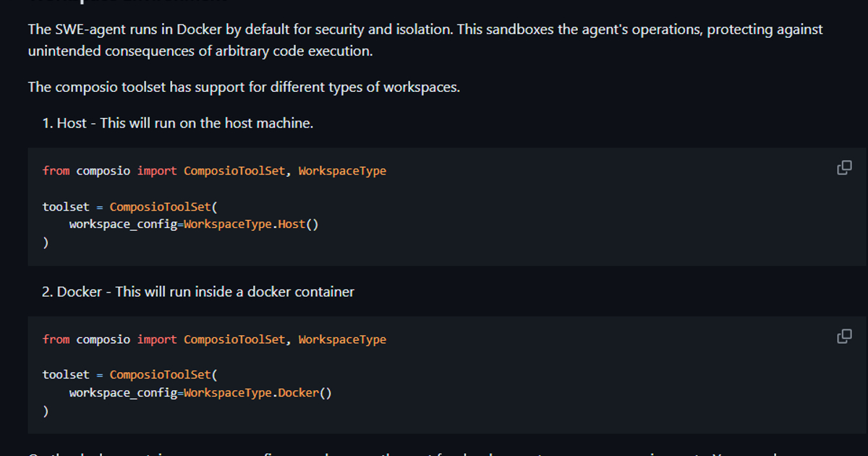Click WorkspaceType on the Host block import line

(342, 171)
